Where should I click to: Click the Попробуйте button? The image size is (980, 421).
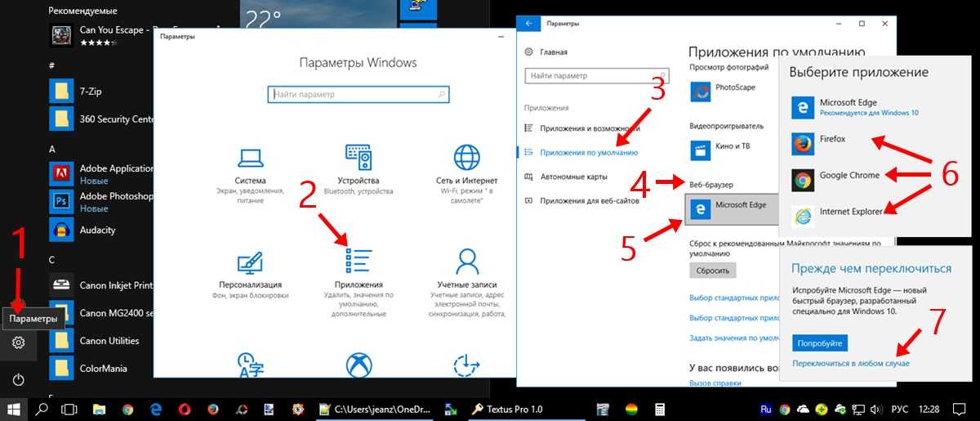click(x=820, y=342)
